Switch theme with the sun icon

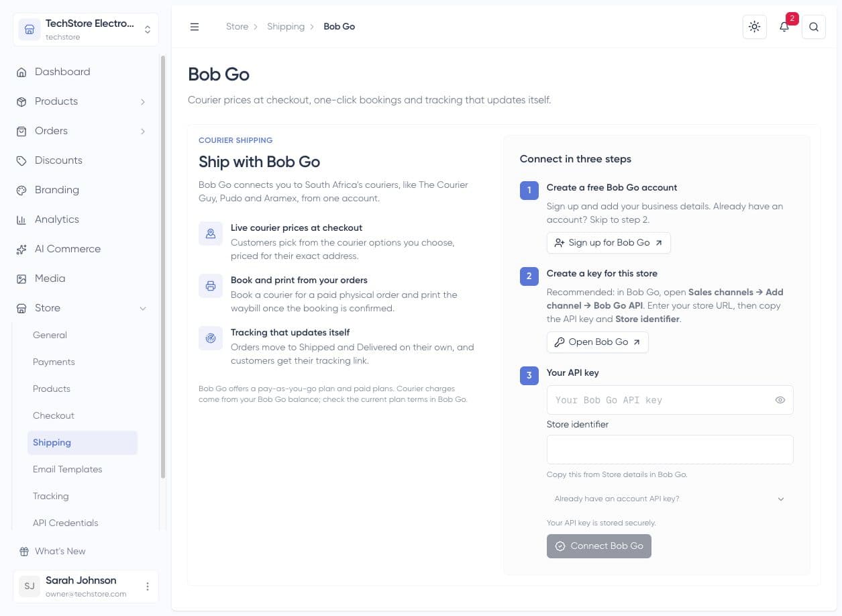click(x=755, y=27)
